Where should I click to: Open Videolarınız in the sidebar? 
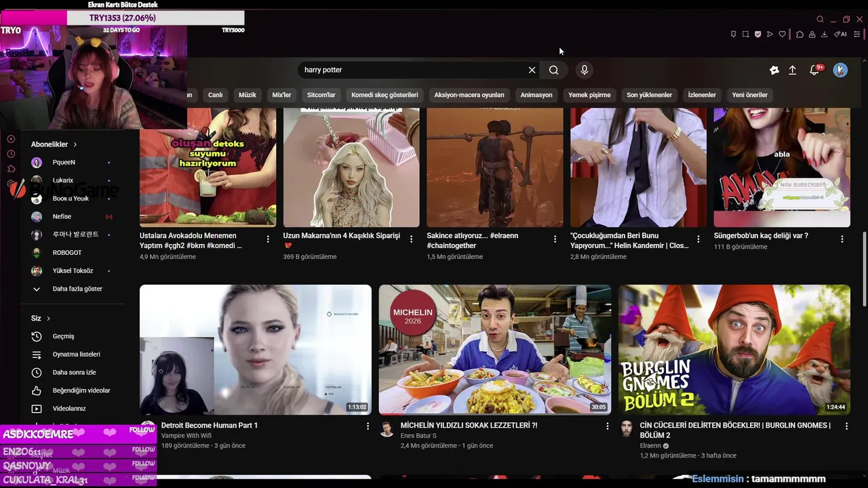(x=73, y=409)
